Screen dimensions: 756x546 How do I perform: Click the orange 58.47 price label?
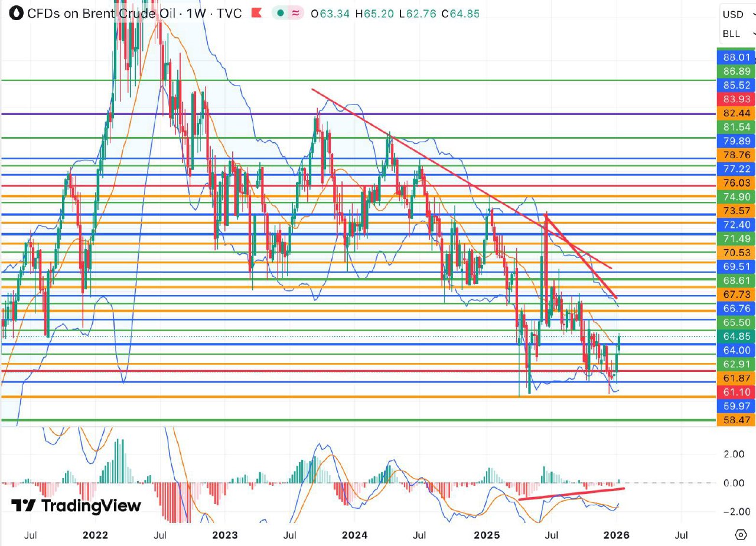coord(736,420)
